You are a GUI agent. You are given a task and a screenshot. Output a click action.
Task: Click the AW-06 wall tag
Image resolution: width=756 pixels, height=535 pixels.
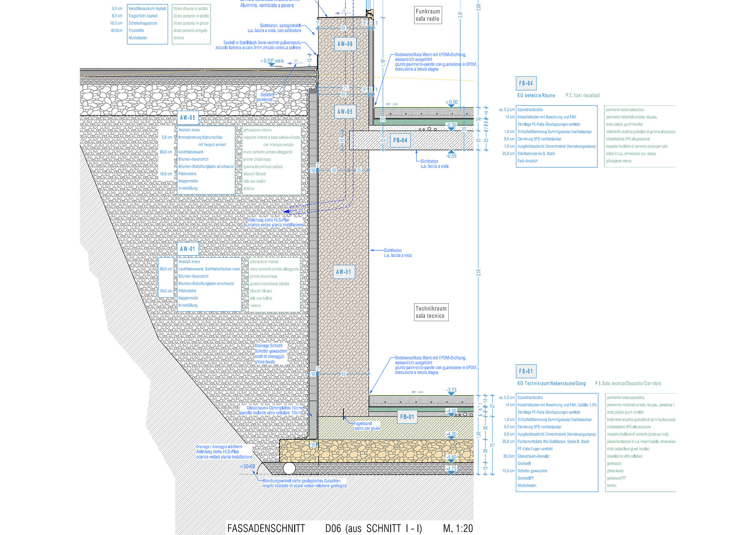[345, 44]
